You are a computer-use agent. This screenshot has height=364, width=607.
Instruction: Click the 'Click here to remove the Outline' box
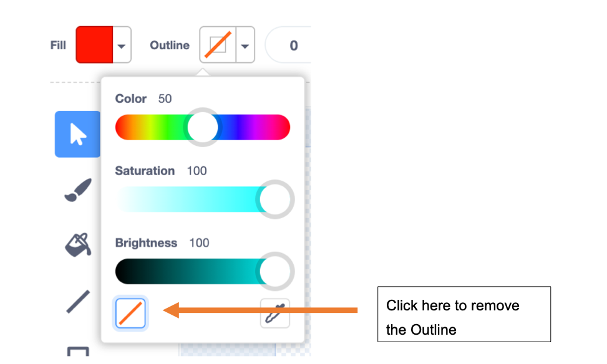click(x=464, y=314)
